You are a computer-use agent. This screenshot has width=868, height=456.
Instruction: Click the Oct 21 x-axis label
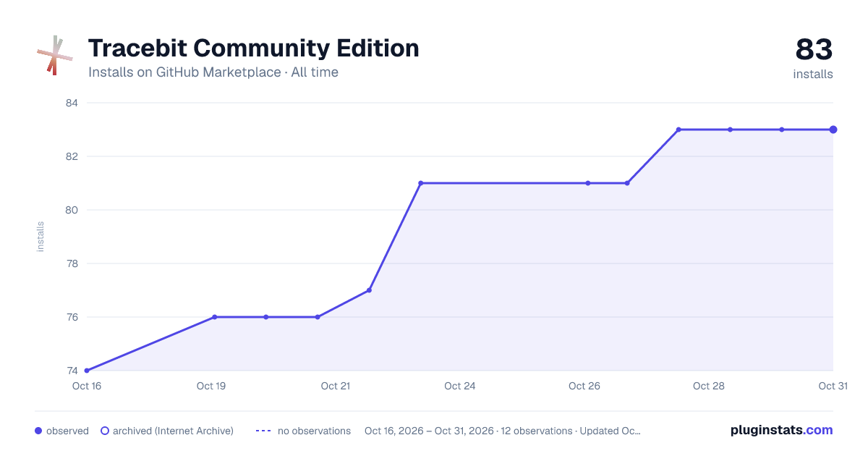click(336, 386)
